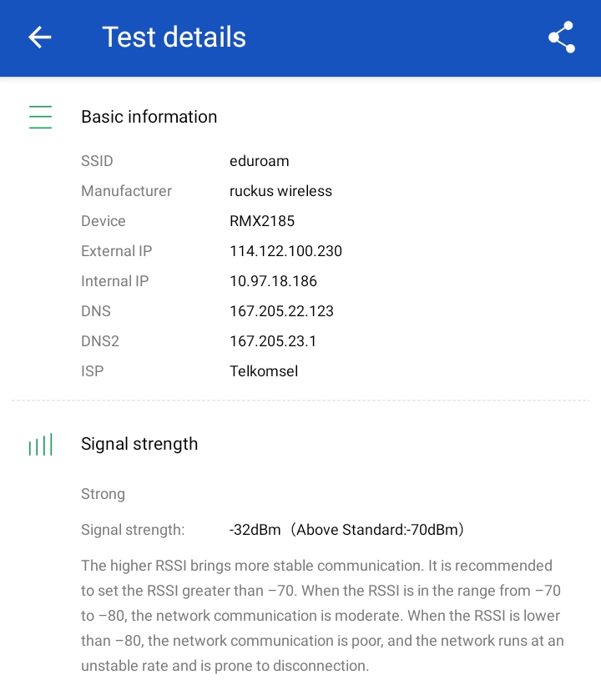Click the Basic information heading
601x700 pixels.
click(x=149, y=117)
